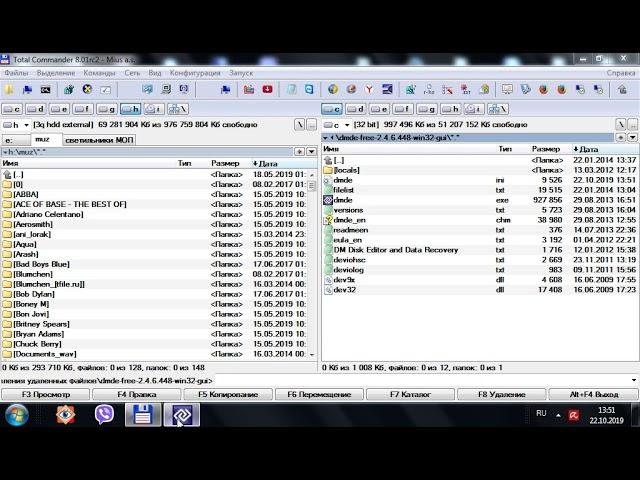The image size is (640, 480).
Task: Select the [locals] folder in right panel
Action: 480,170
